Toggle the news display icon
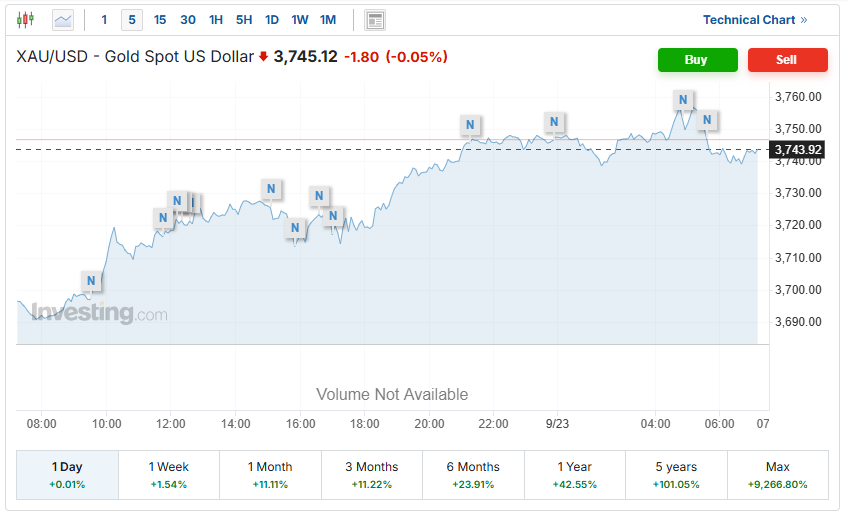This screenshot has width=848, height=526. (x=375, y=20)
